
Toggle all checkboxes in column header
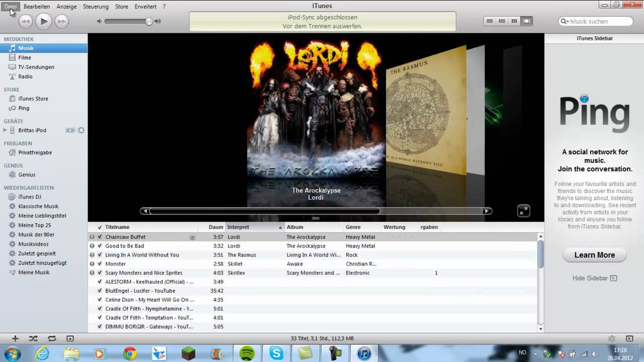100,227
